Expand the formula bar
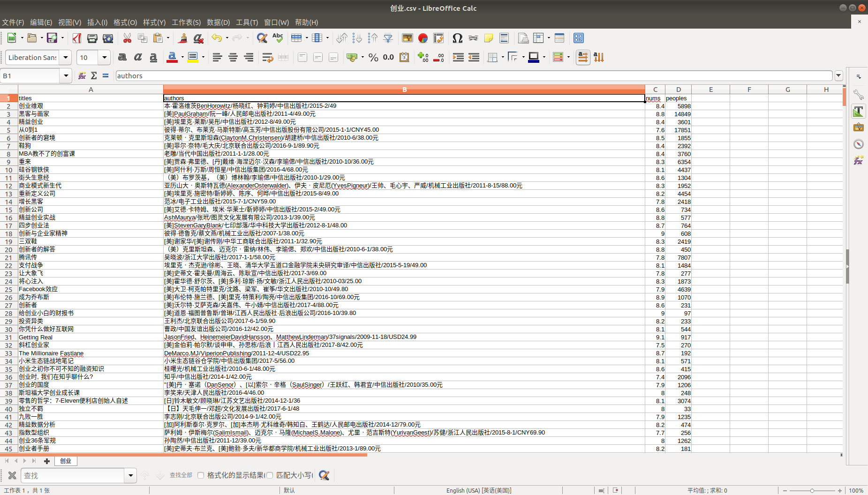The image size is (868, 495). [x=839, y=75]
